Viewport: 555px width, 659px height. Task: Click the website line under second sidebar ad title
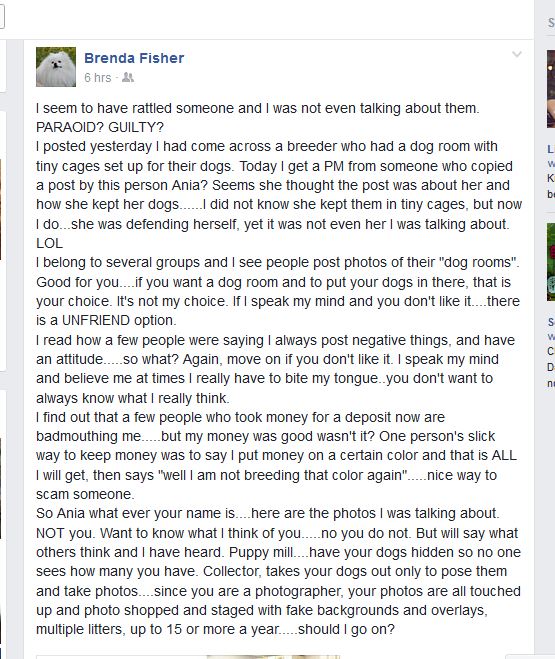coord(551,336)
